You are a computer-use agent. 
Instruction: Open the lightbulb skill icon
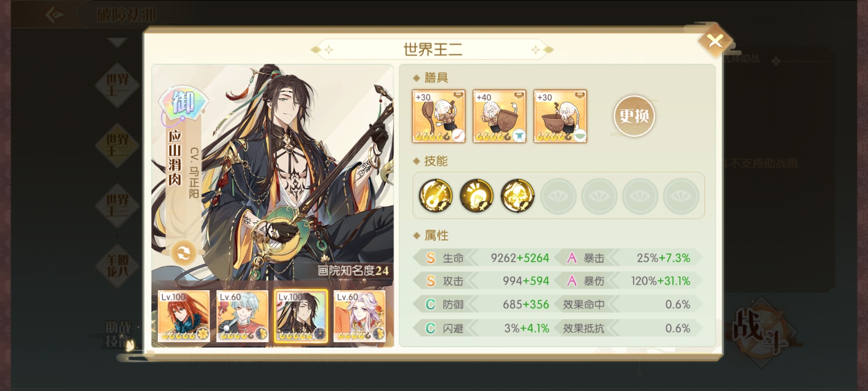click(476, 195)
